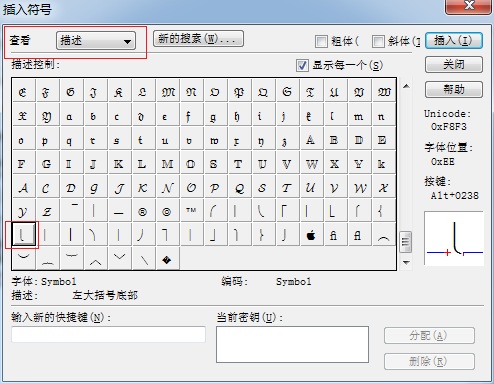Select the script capital N symbol
Viewport: 494px width, 384px height.
click(167, 188)
